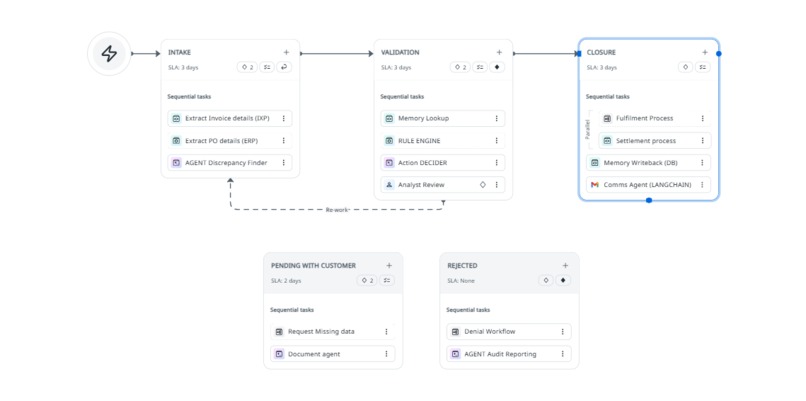The height and width of the screenshot is (401, 806).
Task: Click the Analyst Review diamond condition icon
Action: click(x=482, y=185)
